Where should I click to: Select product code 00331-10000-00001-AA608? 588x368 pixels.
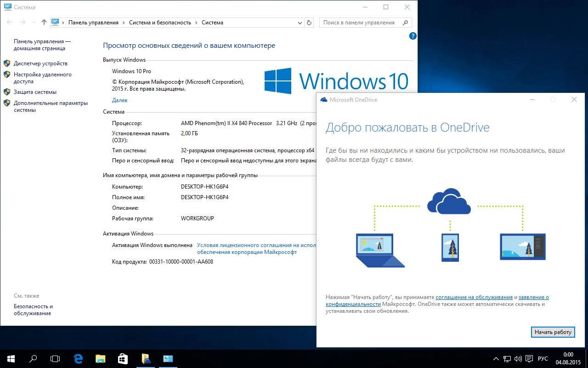[x=181, y=262]
